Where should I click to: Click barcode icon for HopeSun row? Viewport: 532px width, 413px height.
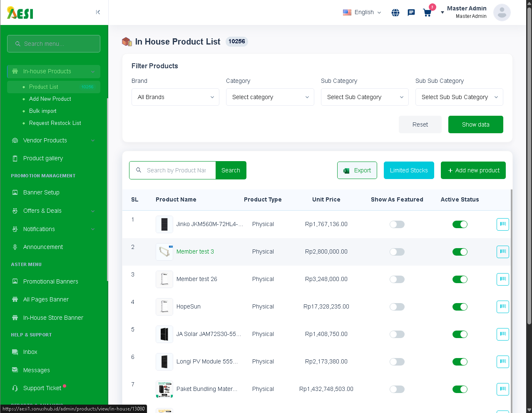502,307
